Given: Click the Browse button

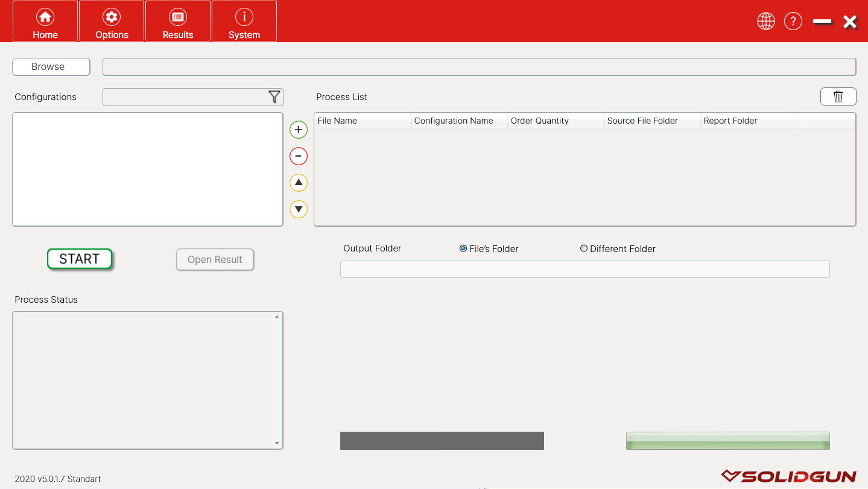Looking at the screenshot, I should point(51,67).
